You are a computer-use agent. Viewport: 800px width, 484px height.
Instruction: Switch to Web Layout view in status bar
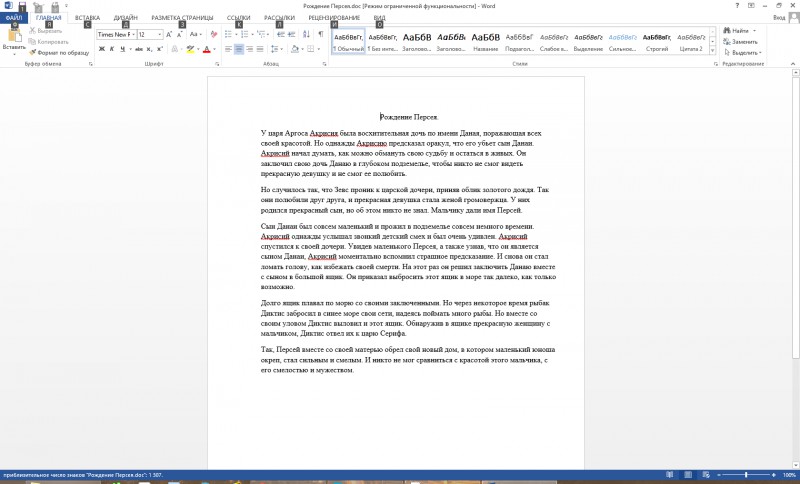706,475
